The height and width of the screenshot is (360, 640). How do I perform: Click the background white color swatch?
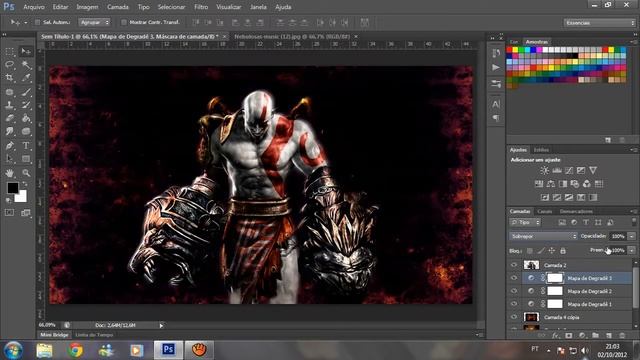22,198
